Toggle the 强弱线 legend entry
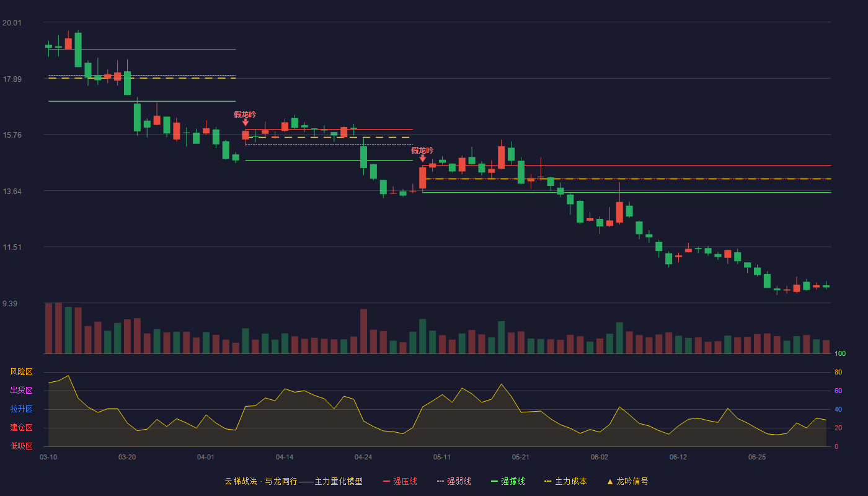Viewport: 868px width, 496px height. point(454,481)
